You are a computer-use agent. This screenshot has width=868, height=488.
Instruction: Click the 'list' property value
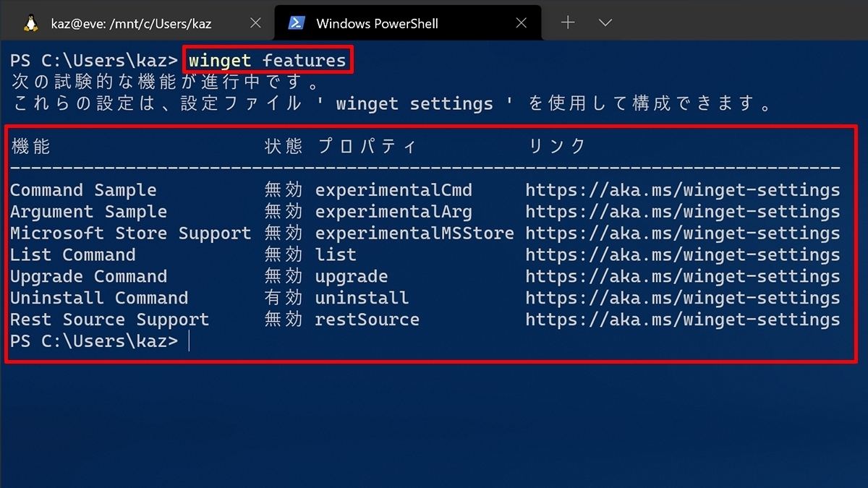click(x=336, y=255)
